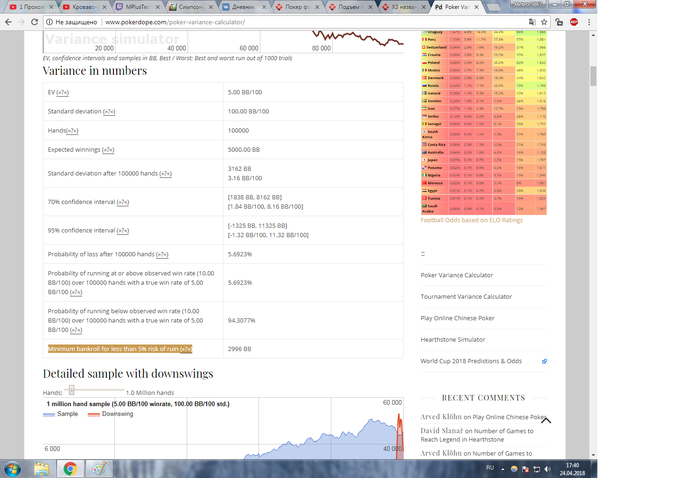Bookmark this page with the star
The image size is (700, 478).
544,22
